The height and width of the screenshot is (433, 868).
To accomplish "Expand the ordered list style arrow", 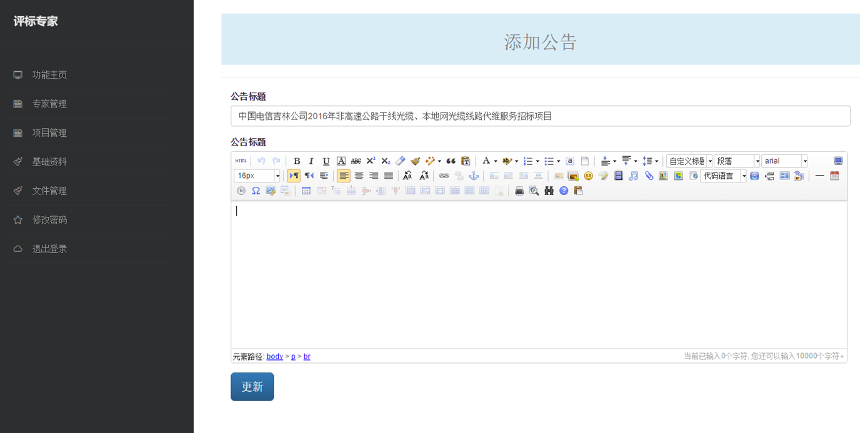I will click(x=537, y=161).
